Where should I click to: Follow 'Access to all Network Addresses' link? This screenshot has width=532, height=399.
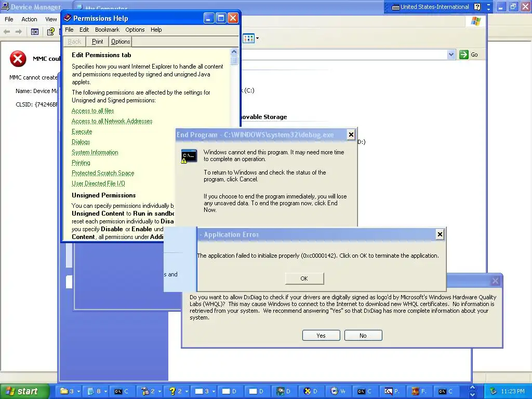click(112, 121)
